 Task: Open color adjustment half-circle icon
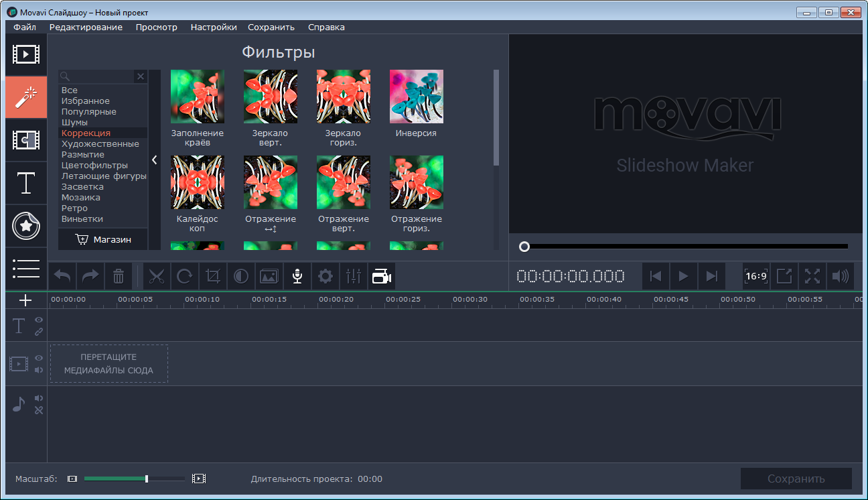(241, 276)
